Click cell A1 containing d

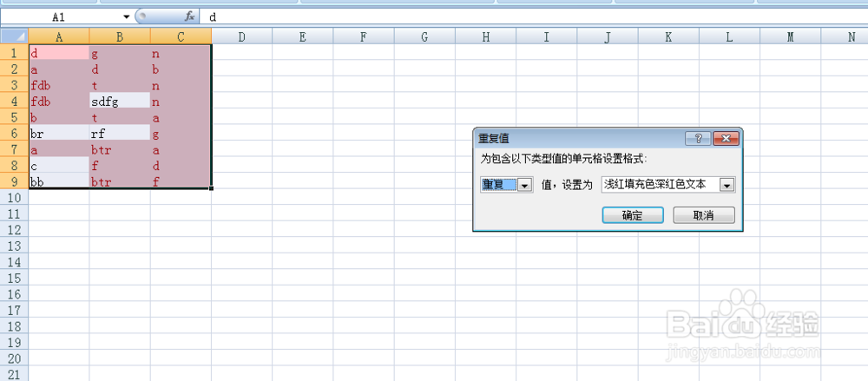[x=59, y=53]
